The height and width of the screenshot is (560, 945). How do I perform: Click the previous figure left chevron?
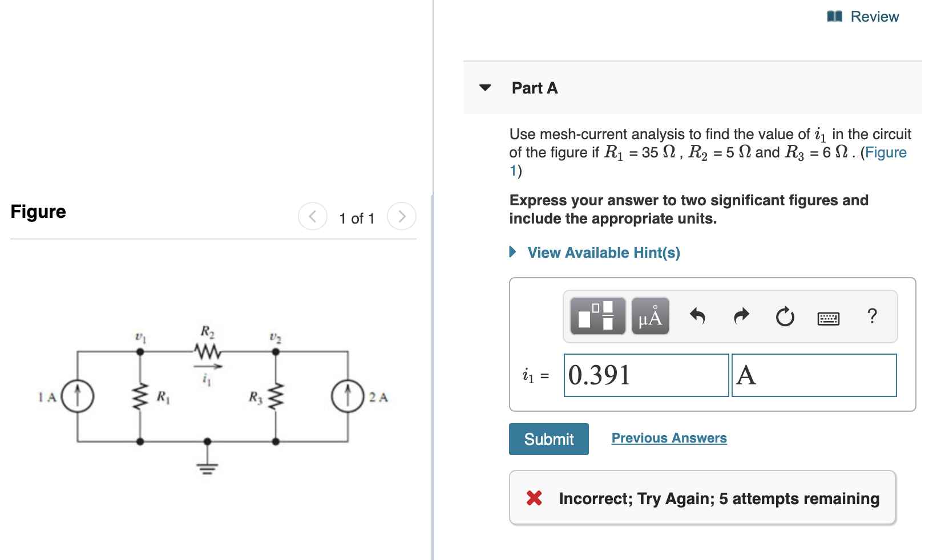point(312,216)
